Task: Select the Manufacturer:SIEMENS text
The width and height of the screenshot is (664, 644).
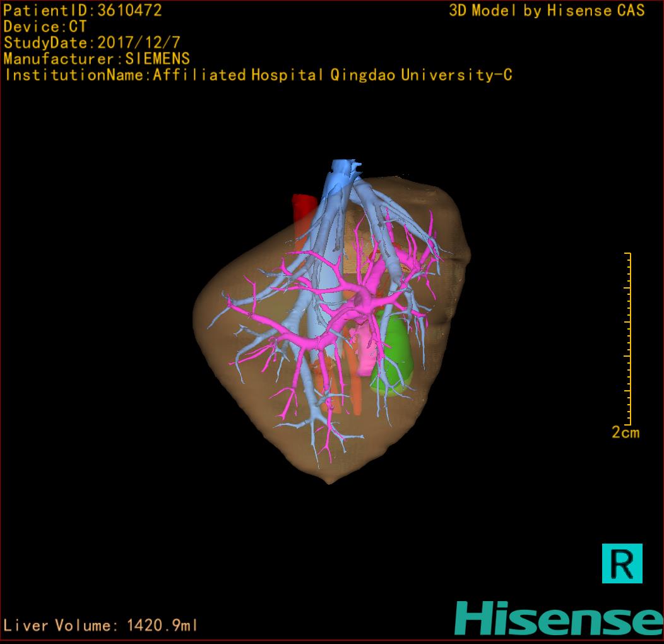Action: [97, 59]
